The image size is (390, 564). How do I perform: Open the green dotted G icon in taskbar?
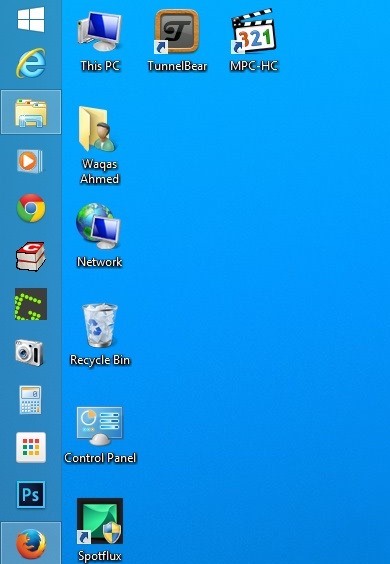tap(31, 304)
